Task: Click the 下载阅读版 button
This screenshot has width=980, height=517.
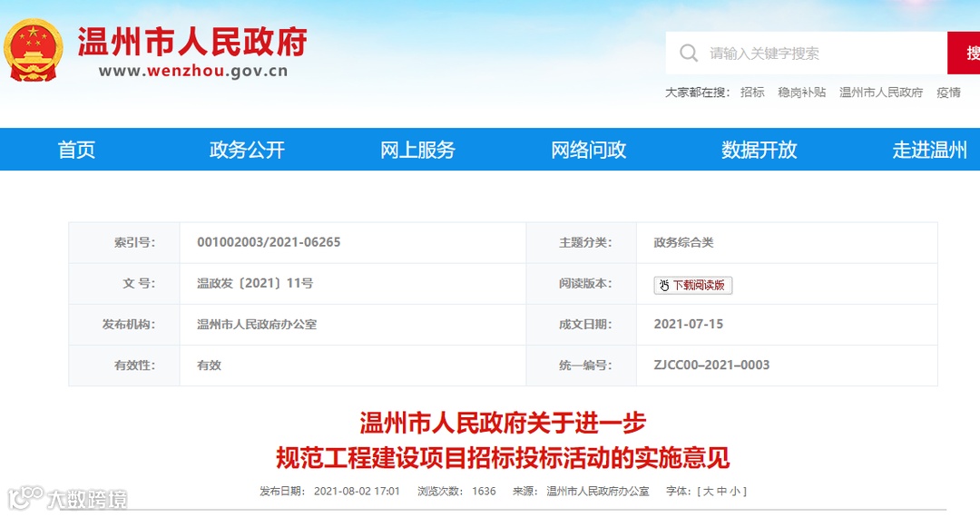Action: [x=692, y=286]
